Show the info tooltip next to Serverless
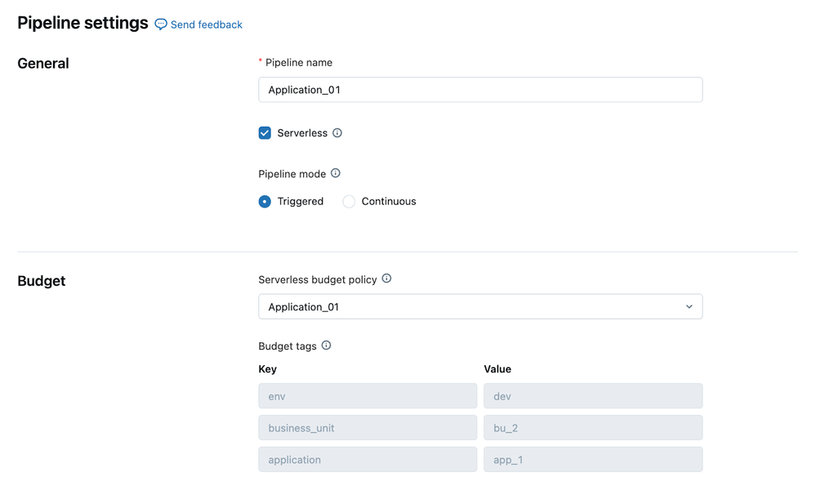 coord(337,133)
